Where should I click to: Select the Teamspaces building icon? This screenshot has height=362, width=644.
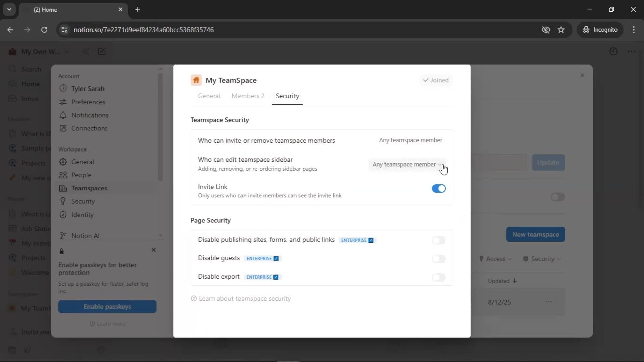(x=63, y=188)
